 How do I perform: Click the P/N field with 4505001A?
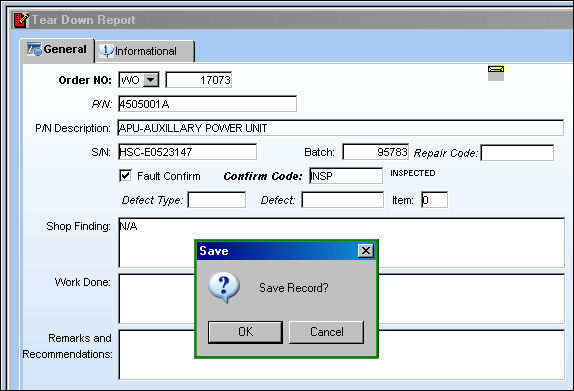tap(207, 104)
